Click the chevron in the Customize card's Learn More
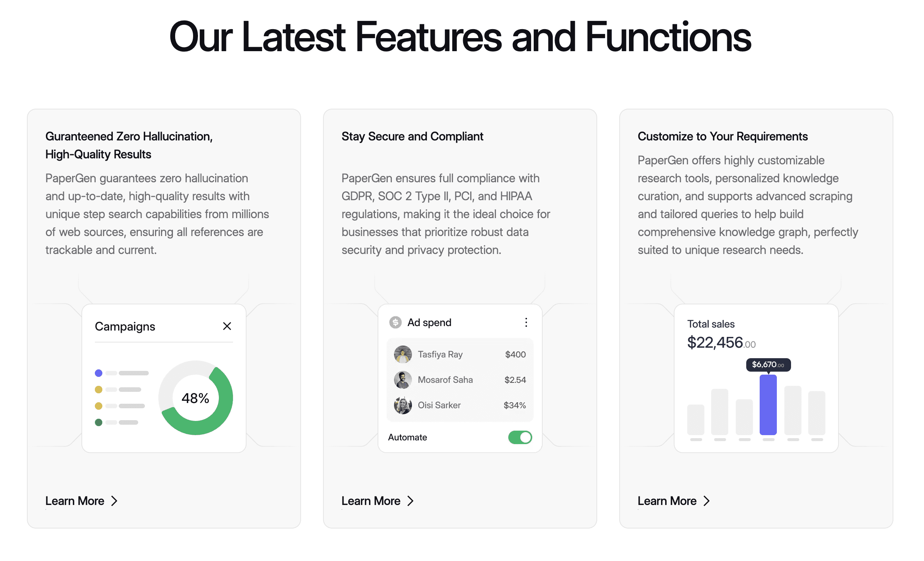 707,501
